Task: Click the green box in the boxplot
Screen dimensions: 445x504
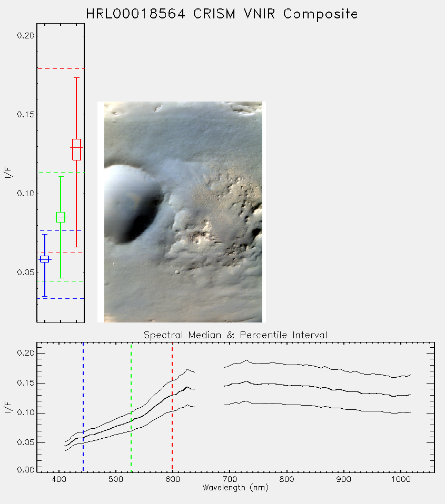Action: click(61, 217)
